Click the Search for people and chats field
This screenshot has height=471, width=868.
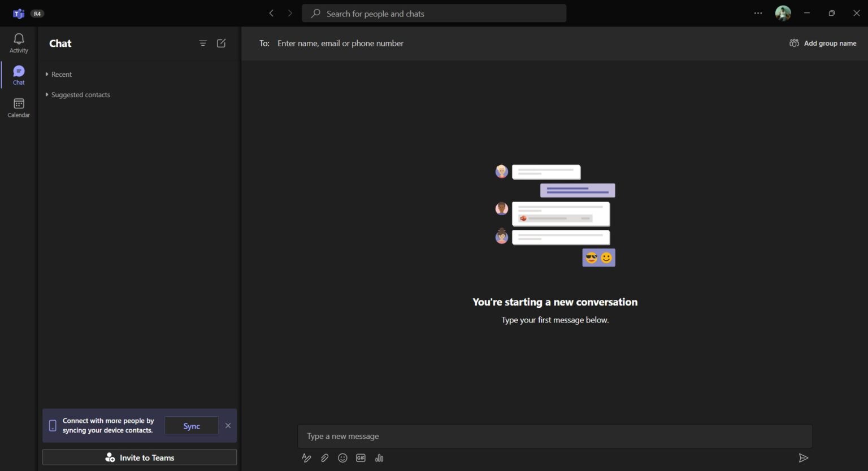click(434, 13)
